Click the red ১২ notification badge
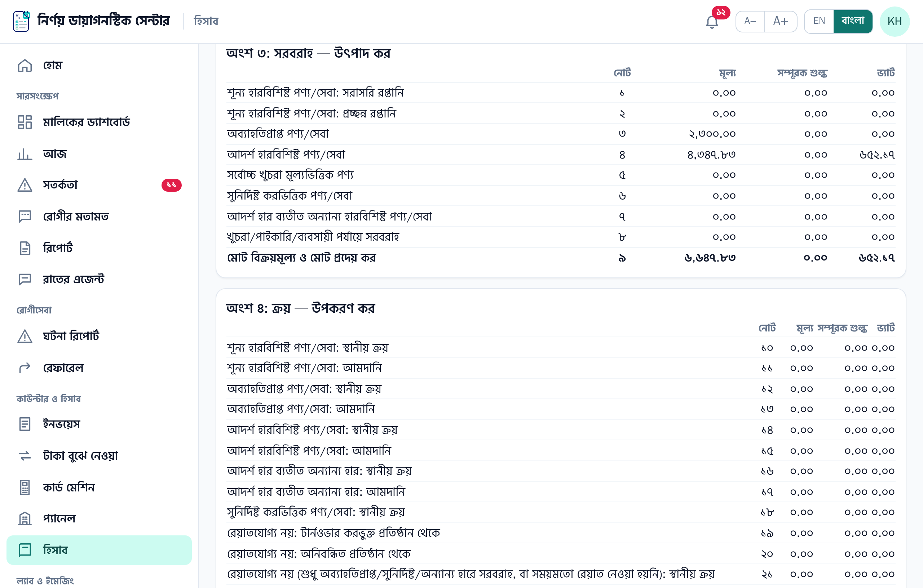 [721, 12]
